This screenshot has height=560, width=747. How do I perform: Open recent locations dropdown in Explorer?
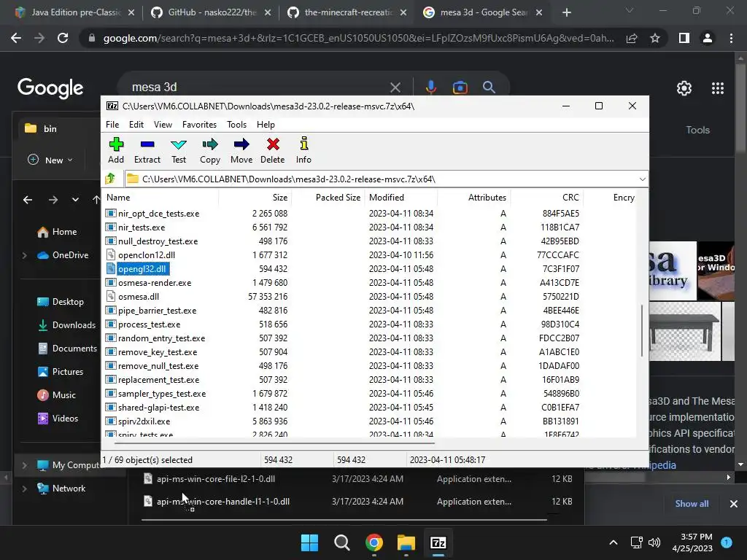coord(75,200)
